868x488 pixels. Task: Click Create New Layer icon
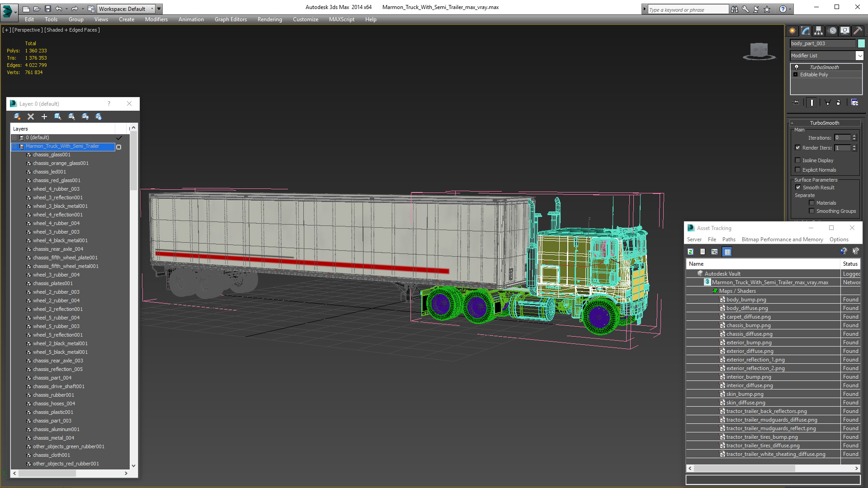coord(17,117)
